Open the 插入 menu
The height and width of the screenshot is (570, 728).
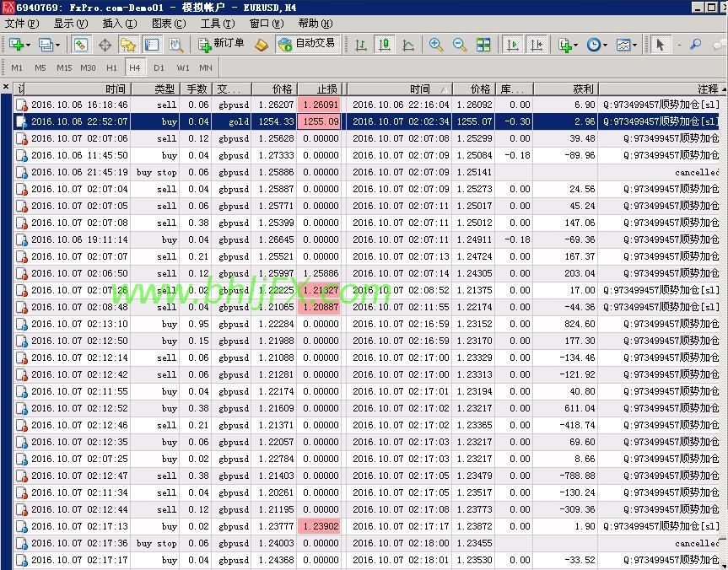(x=120, y=24)
